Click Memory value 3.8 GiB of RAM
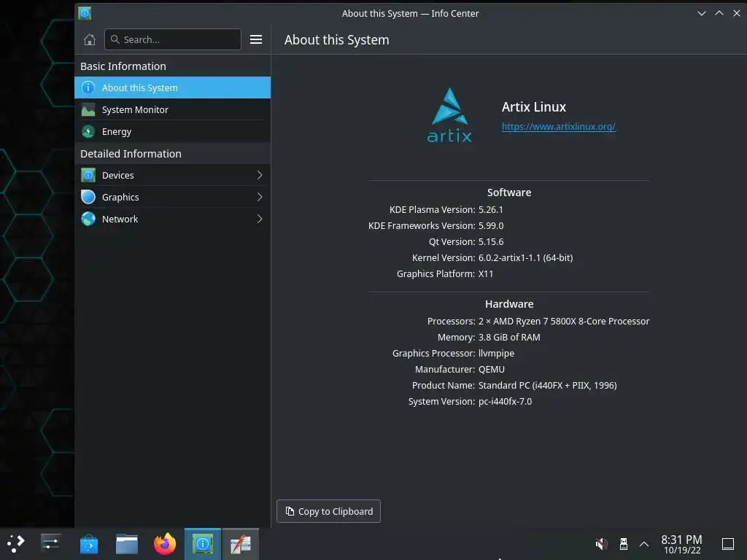747x560 pixels. pos(509,337)
